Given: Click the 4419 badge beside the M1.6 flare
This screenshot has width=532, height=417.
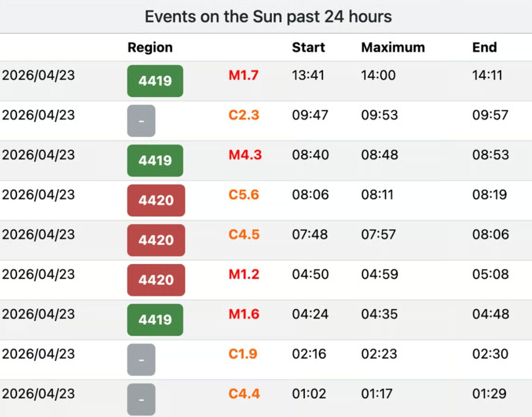Looking at the screenshot, I should coord(155,320).
